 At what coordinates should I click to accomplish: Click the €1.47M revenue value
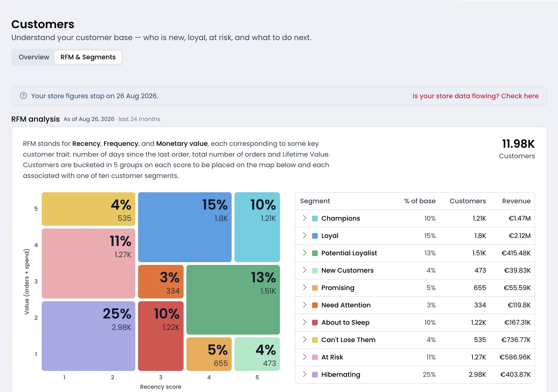point(519,218)
